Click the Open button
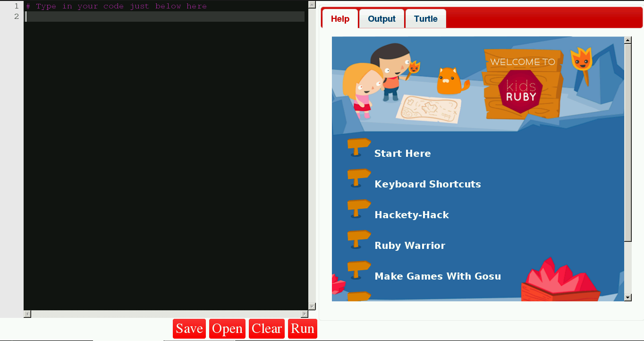 pyautogui.click(x=227, y=329)
